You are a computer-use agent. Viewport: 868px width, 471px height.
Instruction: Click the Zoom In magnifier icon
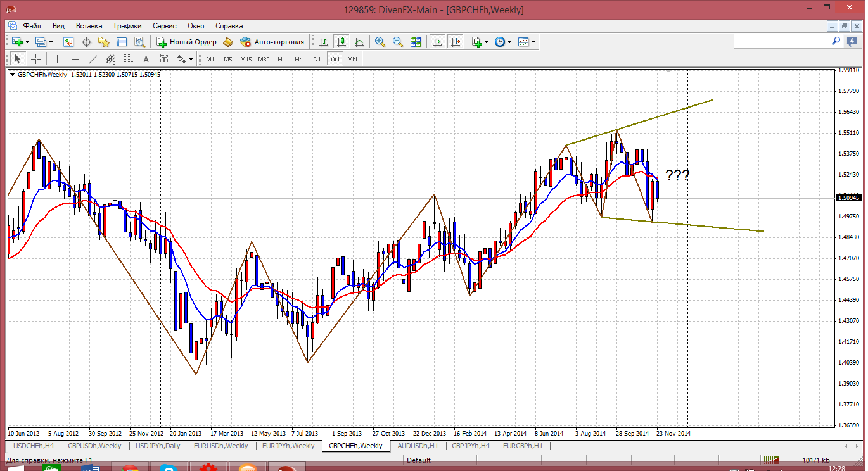pyautogui.click(x=380, y=42)
